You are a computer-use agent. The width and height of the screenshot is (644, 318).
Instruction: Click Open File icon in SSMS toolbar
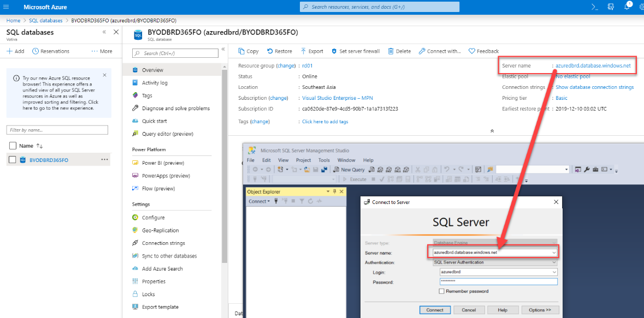point(307,170)
